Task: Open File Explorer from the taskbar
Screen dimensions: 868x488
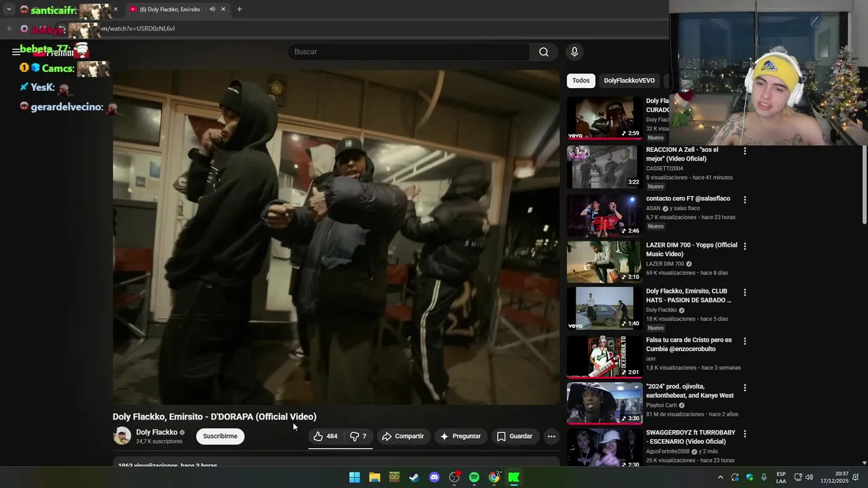Action: [x=374, y=478]
